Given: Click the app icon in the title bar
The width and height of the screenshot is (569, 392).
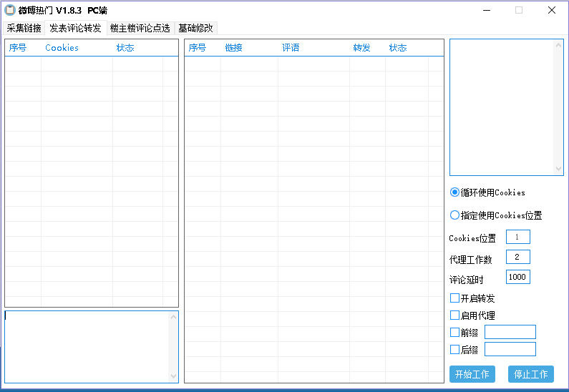Looking at the screenshot, I should point(10,10).
